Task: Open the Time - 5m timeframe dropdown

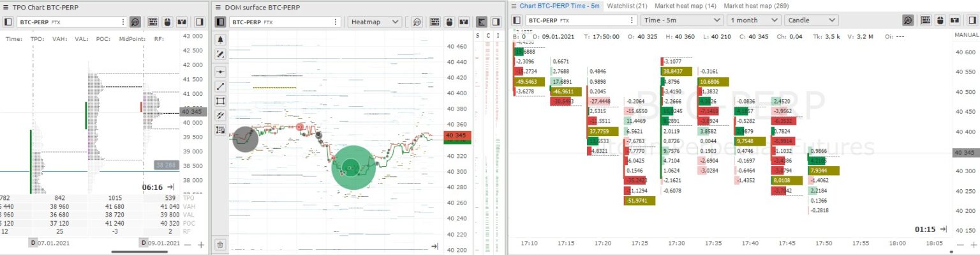Action: [682, 20]
